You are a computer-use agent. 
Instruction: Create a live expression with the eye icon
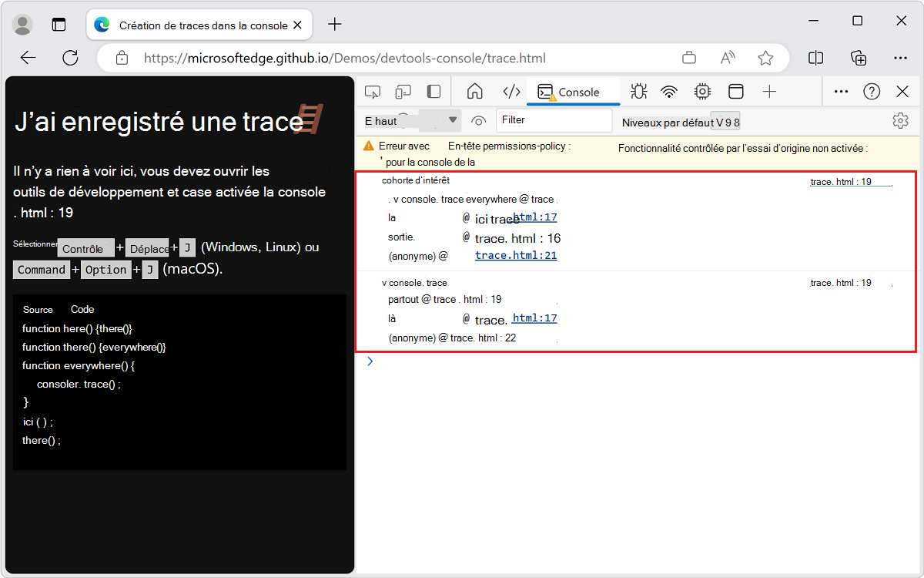coord(478,121)
